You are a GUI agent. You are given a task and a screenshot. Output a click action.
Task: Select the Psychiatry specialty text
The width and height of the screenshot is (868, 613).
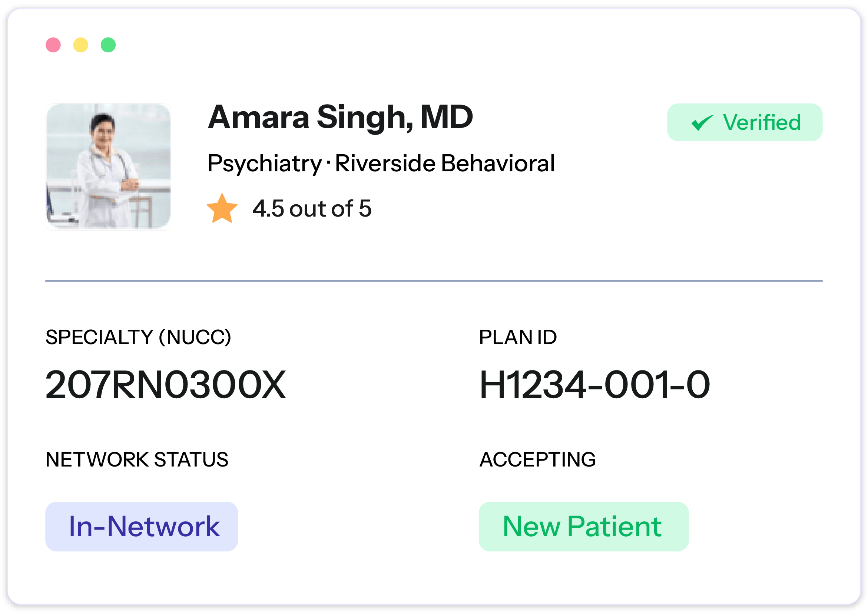coord(264,164)
